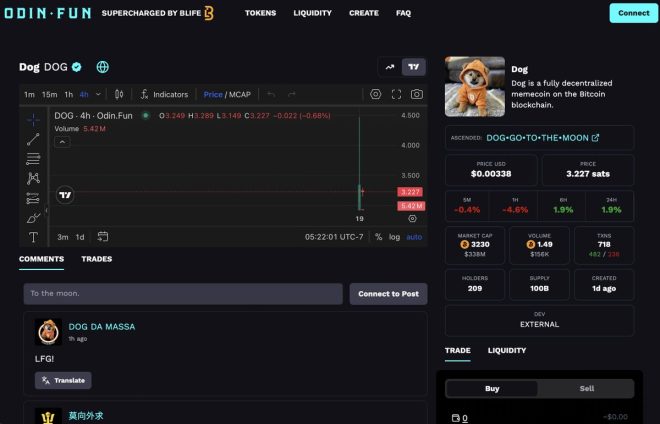The width and height of the screenshot is (660, 424).
Task: Click the Dog token image thumbnail
Action: [x=475, y=87]
